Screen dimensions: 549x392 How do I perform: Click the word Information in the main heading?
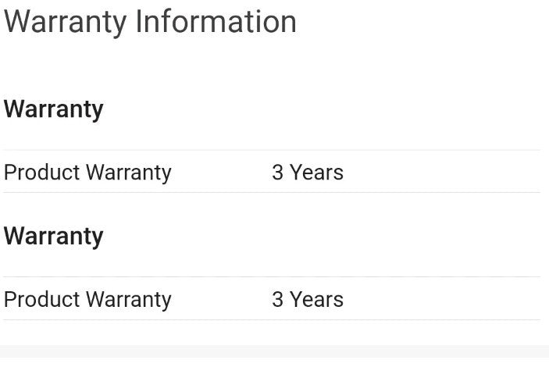[x=216, y=22]
